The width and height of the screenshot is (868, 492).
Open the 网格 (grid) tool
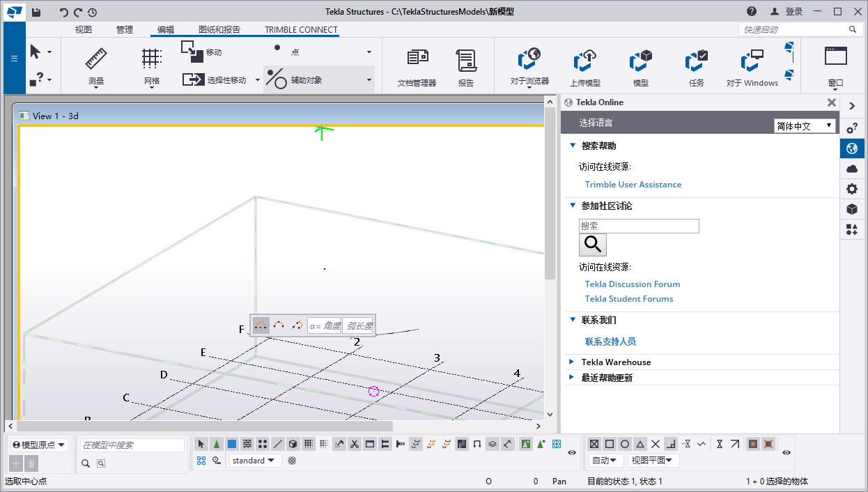click(x=152, y=66)
